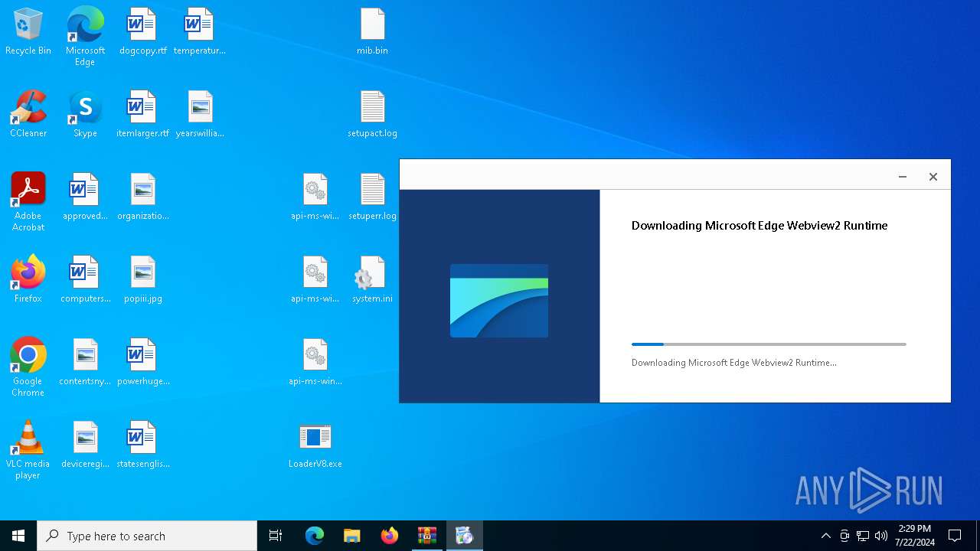
Task: Select the Firefox desktop shortcut
Action: [28, 279]
